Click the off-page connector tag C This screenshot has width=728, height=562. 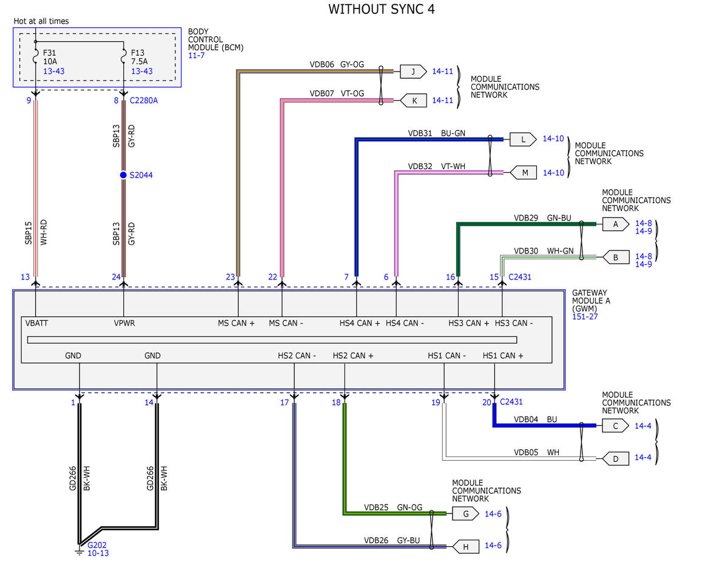[x=615, y=426]
